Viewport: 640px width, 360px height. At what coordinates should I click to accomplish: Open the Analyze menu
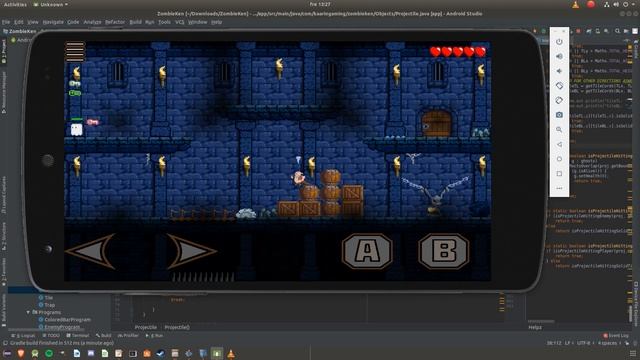(92, 22)
